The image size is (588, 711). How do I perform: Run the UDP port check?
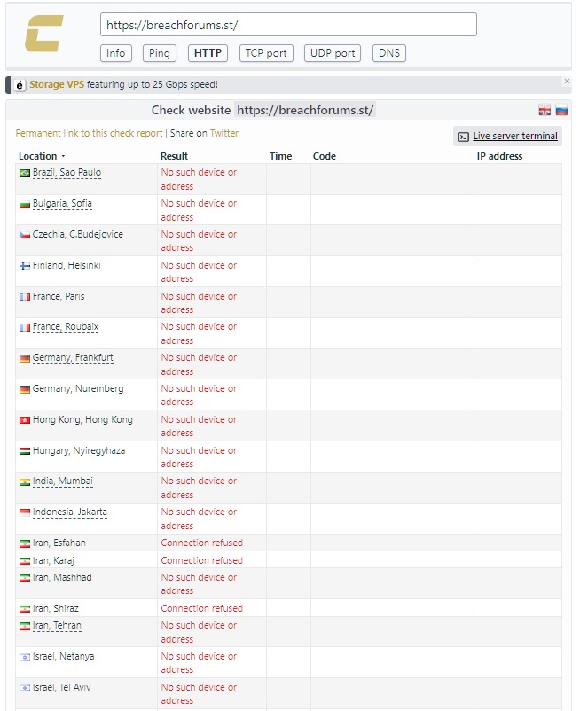pos(333,53)
